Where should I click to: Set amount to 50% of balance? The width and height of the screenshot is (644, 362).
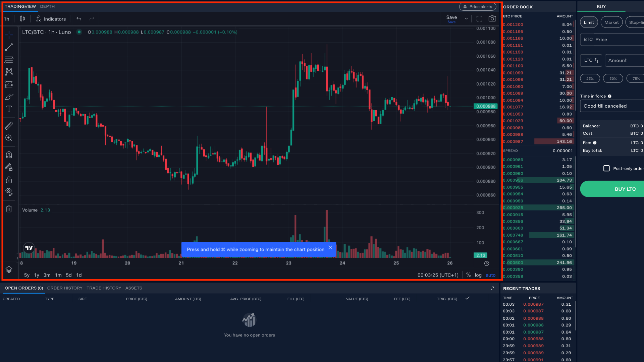click(x=613, y=78)
